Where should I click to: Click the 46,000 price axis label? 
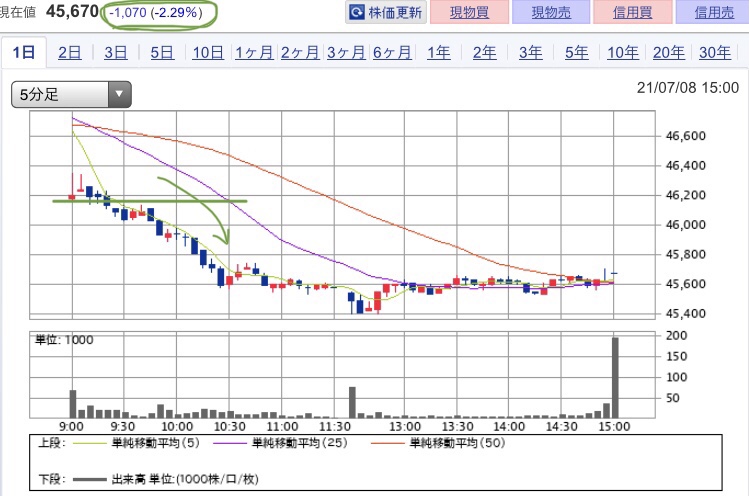[685, 225]
